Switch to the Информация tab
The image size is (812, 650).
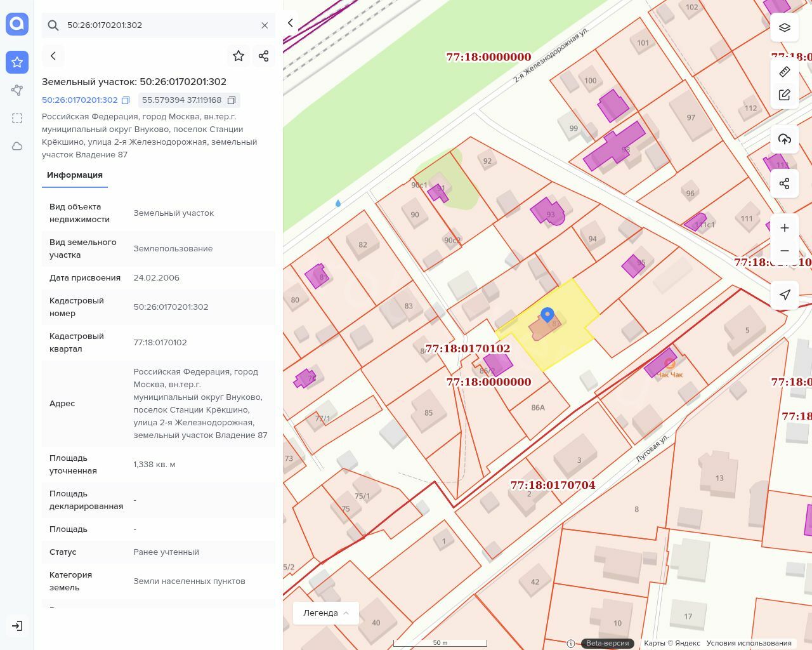[x=75, y=175]
